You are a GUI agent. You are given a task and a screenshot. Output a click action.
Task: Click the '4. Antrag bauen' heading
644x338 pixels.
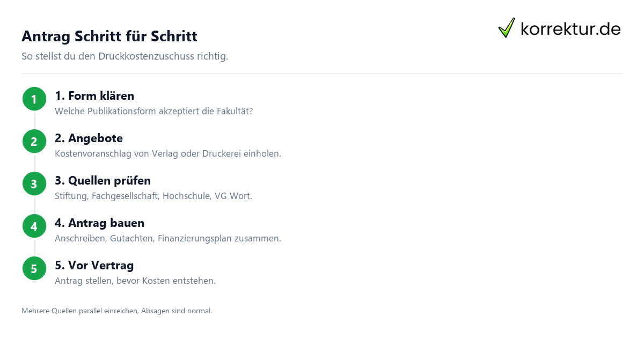[x=99, y=223]
